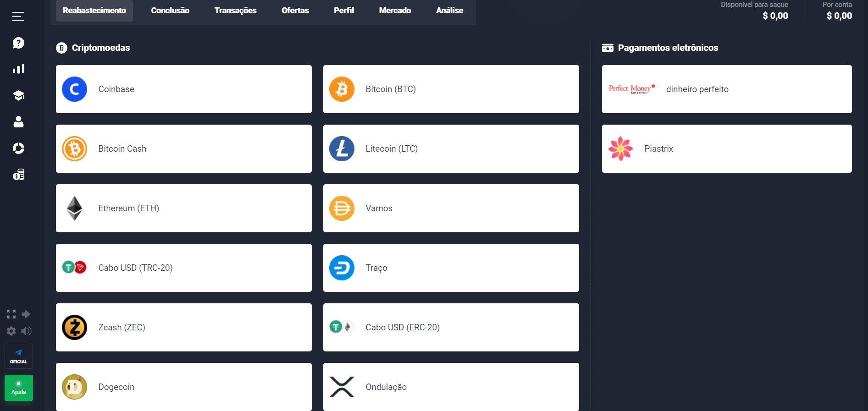
Task: Switch to Perfil tab
Action: 344,11
